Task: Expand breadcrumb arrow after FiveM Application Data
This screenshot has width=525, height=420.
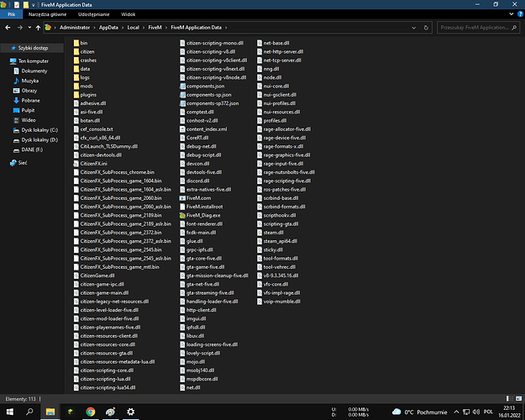Action: coord(226,28)
